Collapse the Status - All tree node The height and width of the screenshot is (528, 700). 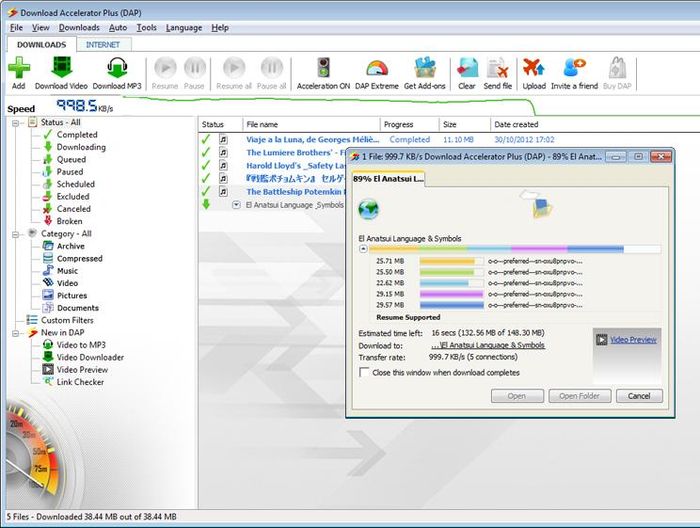coord(16,123)
